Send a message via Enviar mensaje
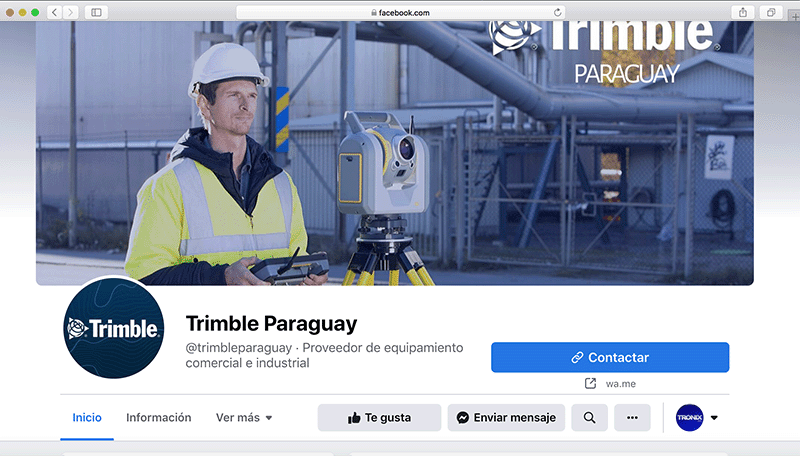 coord(506,418)
